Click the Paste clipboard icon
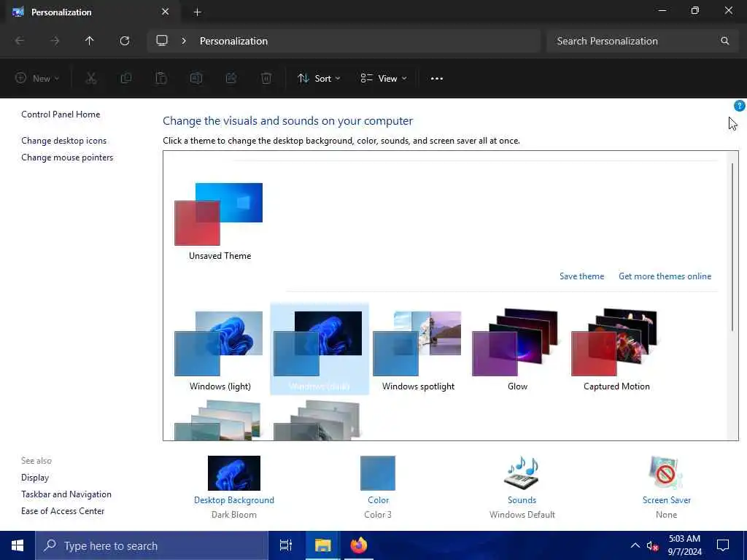Viewport: 747px width, 560px height. [x=161, y=79]
